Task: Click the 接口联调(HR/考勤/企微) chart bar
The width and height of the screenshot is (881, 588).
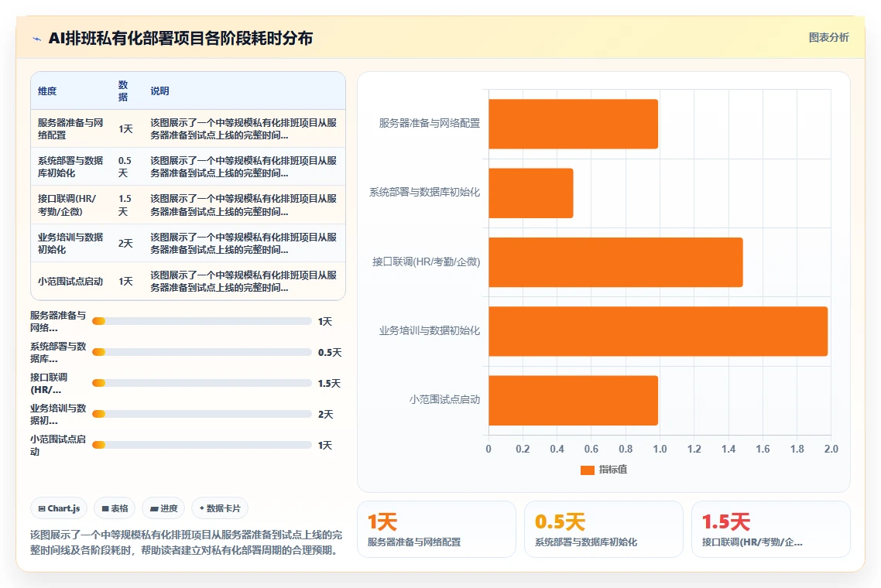Action: point(615,262)
